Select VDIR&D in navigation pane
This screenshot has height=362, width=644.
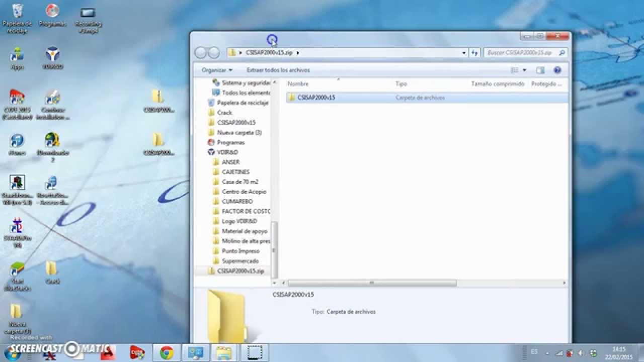coord(223,152)
